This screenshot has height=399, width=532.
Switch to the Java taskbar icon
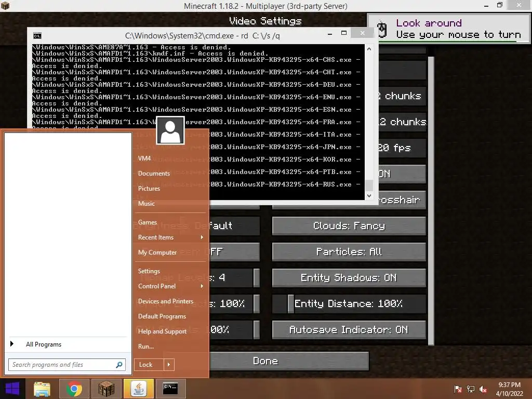138,389
